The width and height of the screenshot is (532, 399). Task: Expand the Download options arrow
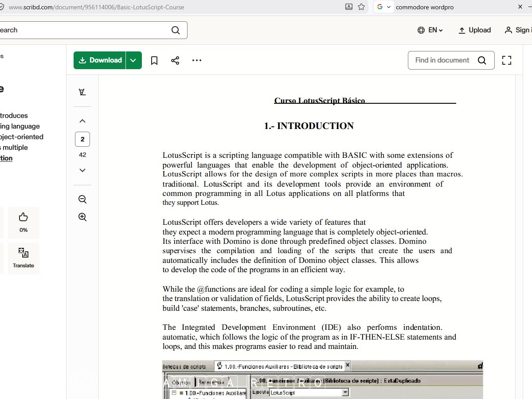pos(133,60)
